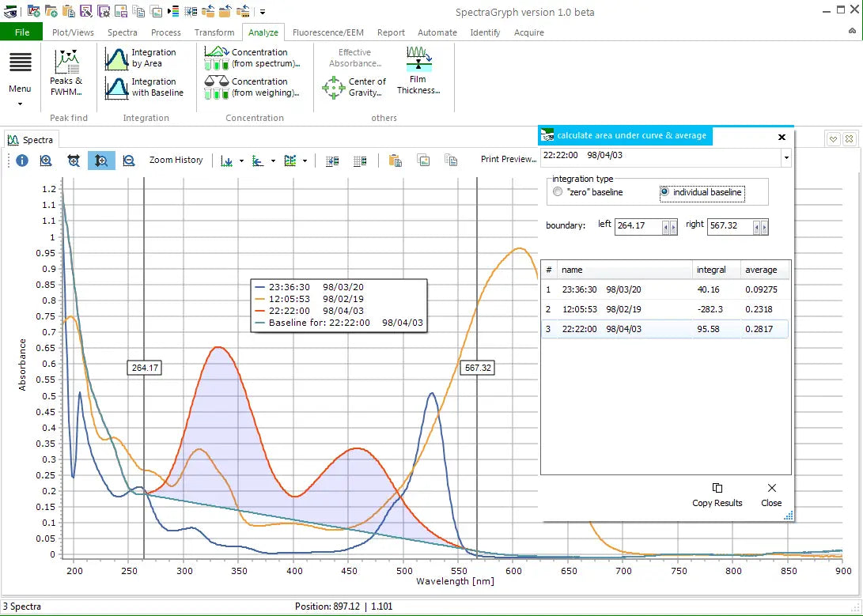863x616 pixels.
Task: Increase the left boundary value with the stepper
Action: (672, 227)
